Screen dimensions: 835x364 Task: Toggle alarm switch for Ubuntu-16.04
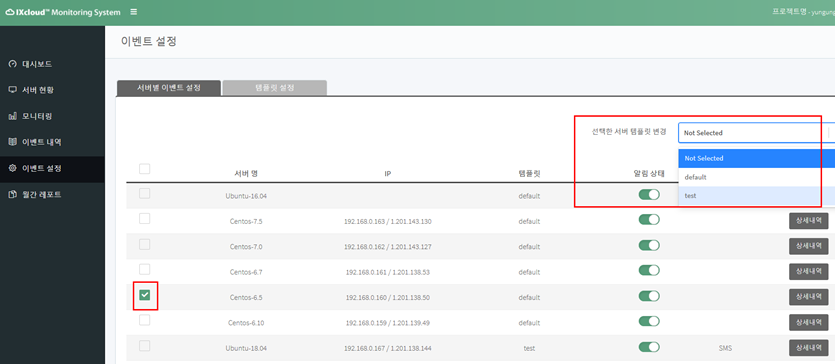tap(649, 195)
